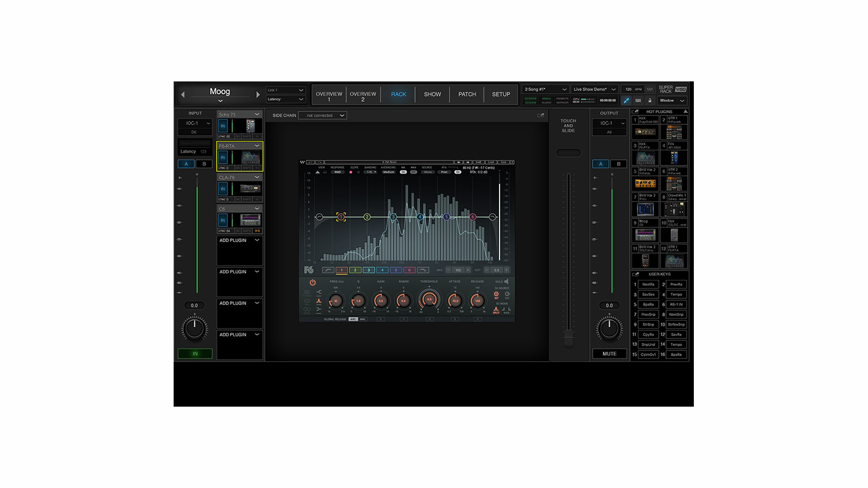Open the Latency dropdown in the top bar
868x488 pixels.
coord(286,99)
